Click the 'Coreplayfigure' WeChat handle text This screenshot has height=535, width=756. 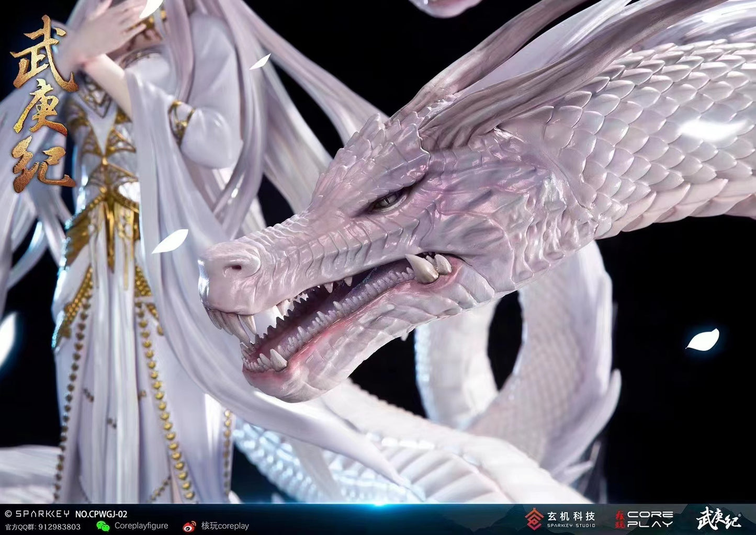click(141, 526)
